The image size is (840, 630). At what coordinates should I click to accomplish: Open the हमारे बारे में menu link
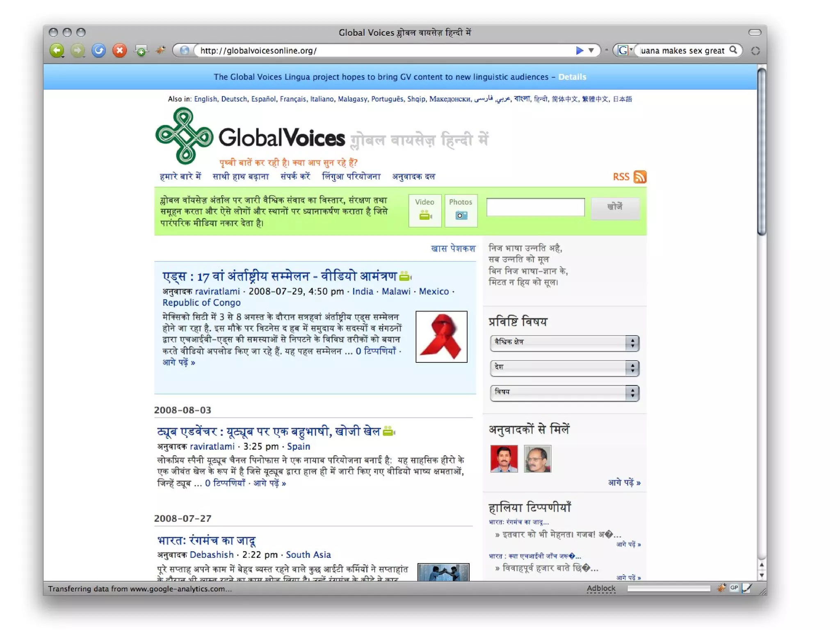pos(180,176)
